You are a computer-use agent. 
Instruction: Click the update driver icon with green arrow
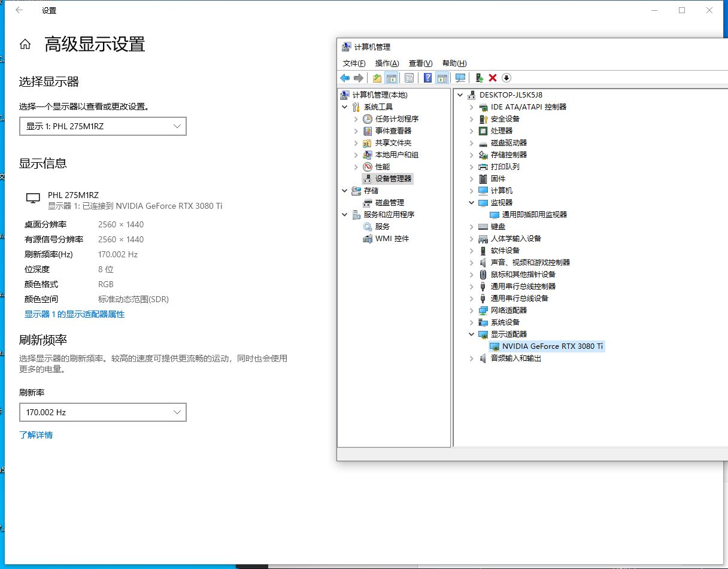pyautogui.click(x=478, y=78)
